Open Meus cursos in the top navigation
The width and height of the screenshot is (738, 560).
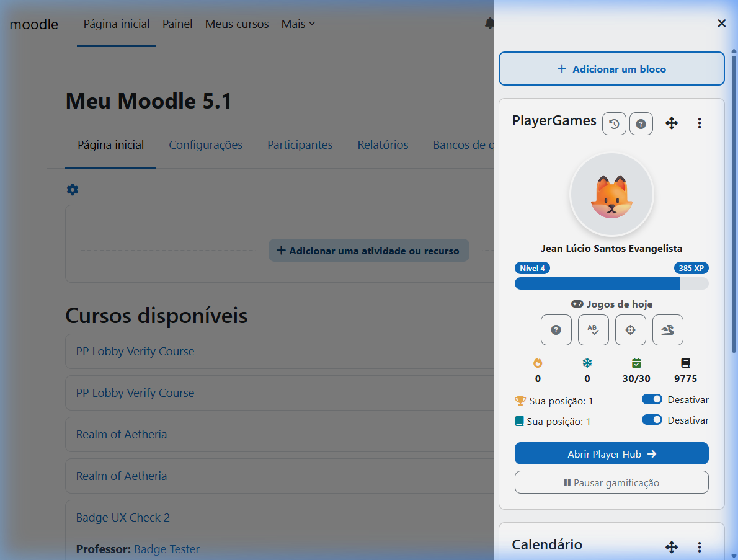(x=237, y=24)
